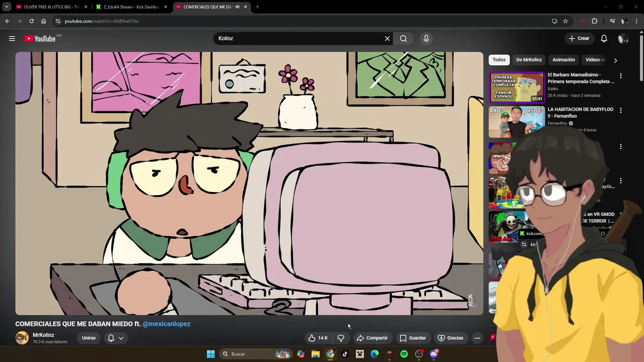
Task: Open TikTok from taskbar
Action: (345, 354)
